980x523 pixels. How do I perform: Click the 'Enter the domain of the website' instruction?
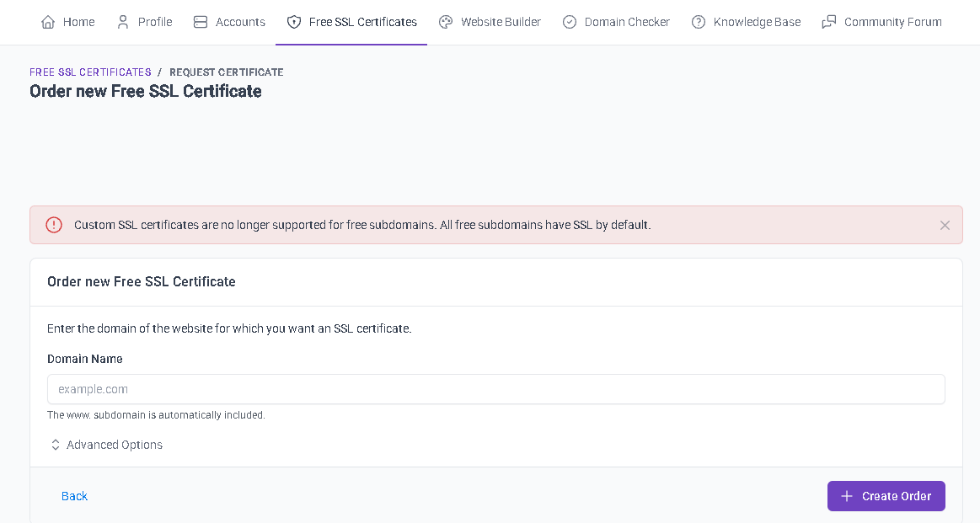point(229,328)
